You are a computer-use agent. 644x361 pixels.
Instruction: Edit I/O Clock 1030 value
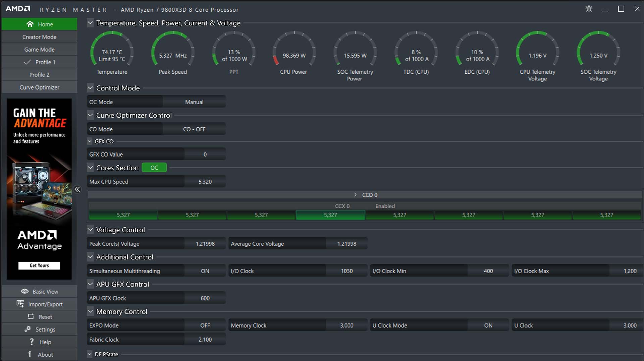347,271
